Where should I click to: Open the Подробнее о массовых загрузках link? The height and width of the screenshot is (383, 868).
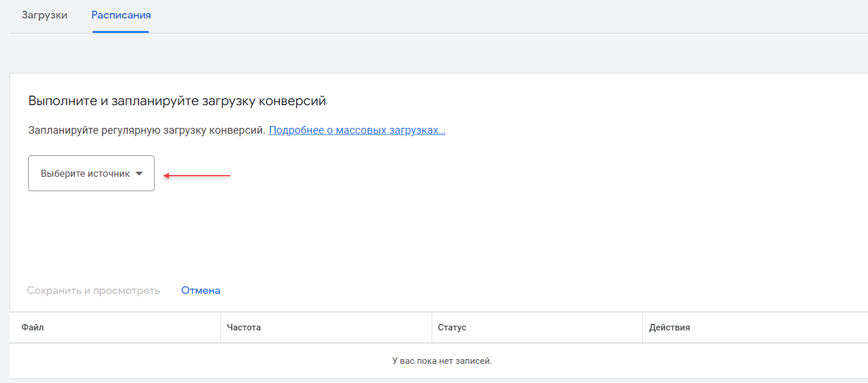(357, 130)
